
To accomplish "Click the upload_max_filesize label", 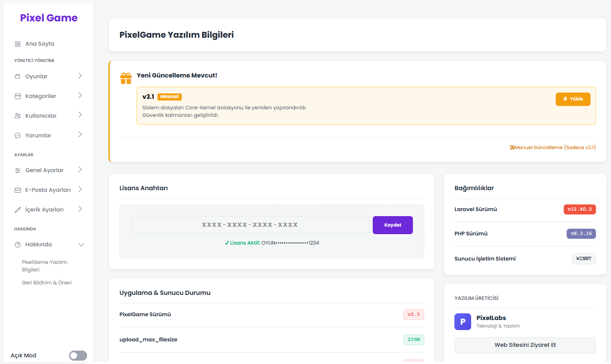I will tap(148, 340).
